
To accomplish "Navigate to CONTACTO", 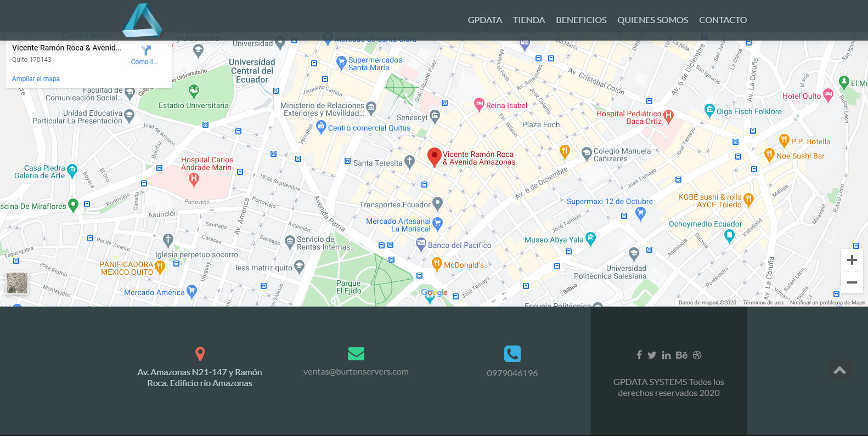I will point(723,20).
